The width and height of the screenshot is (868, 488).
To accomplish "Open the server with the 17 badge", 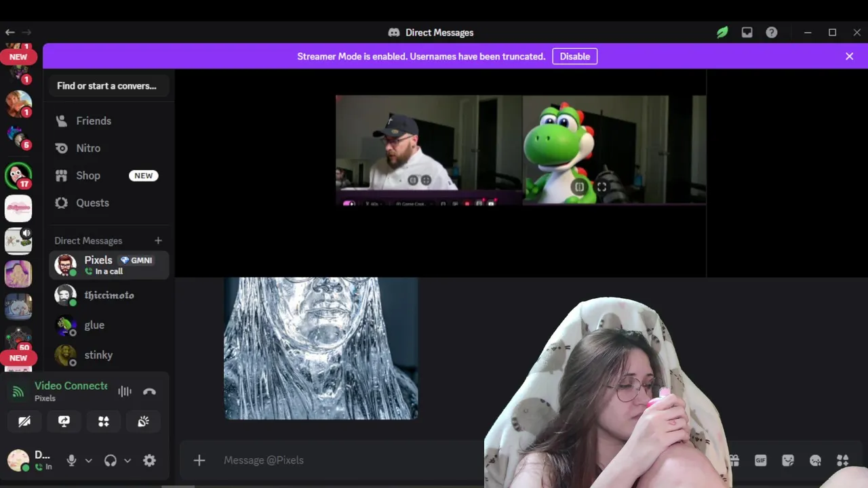I will click(18, 176).
